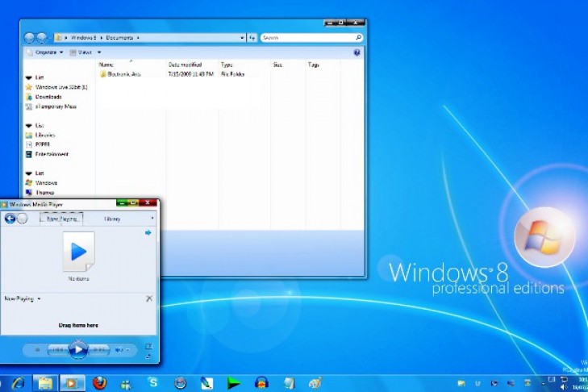Click the blue arrow icon in Media Player

point(148,233)
